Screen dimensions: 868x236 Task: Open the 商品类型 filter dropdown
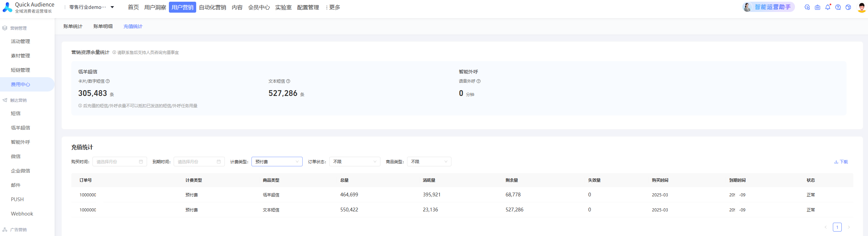[x=429, y=162]
